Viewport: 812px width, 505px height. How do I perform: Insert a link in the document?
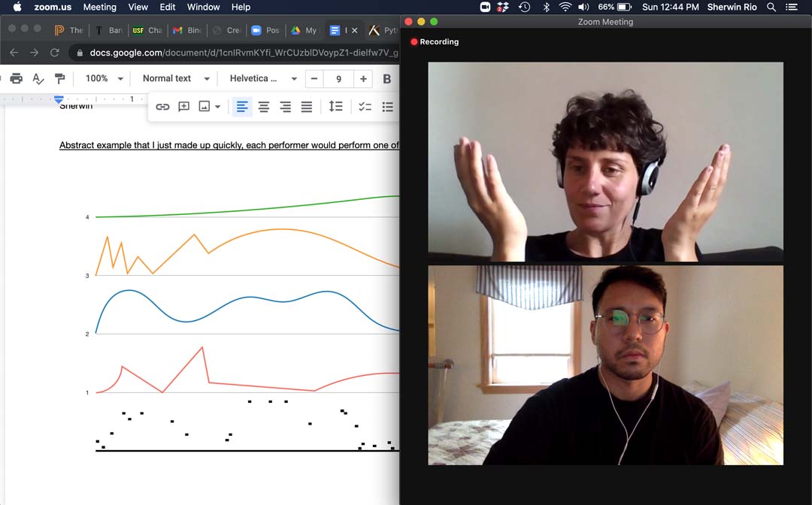point(162,107)
